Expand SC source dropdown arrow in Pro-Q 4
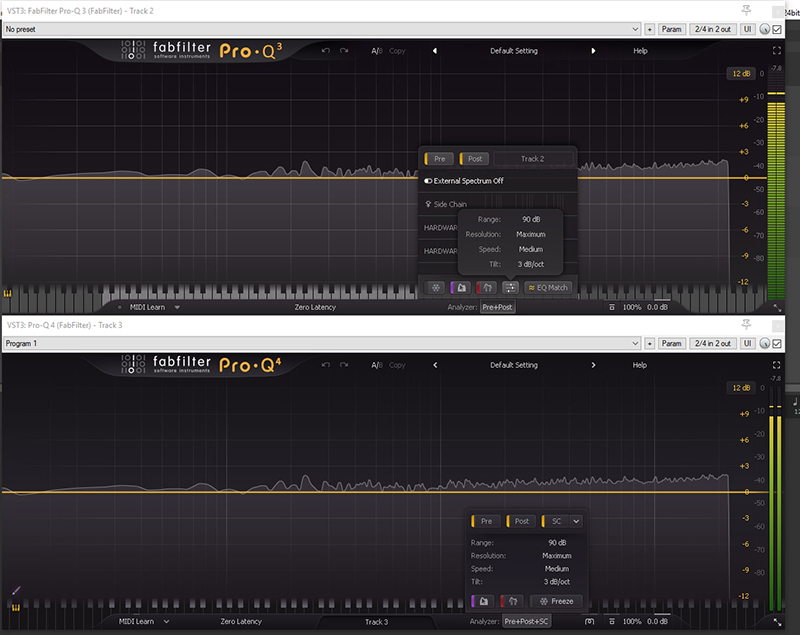The height and width of the screenshot is (635, 800). [x=576, y=521]
